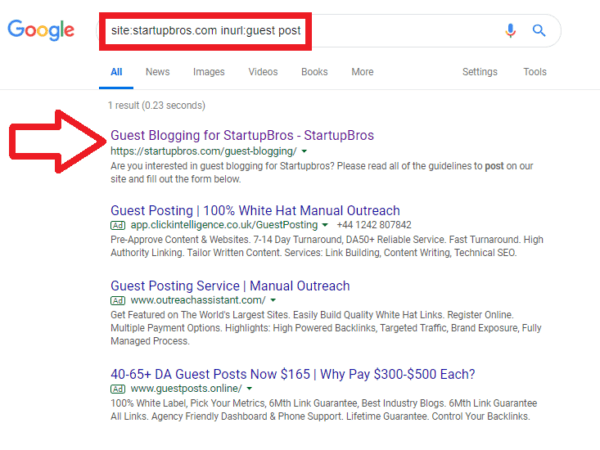
Task: Click the Google logo
Action: (41, 30)
